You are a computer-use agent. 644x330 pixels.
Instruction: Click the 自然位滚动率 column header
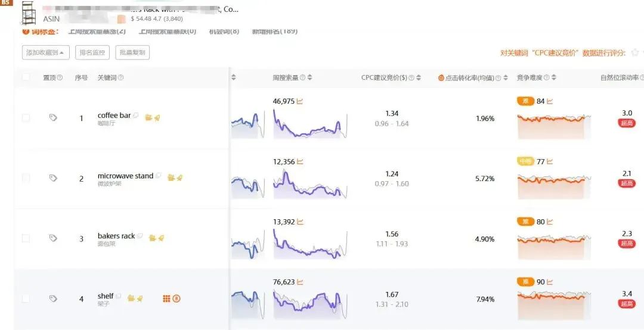coord(620,77)
